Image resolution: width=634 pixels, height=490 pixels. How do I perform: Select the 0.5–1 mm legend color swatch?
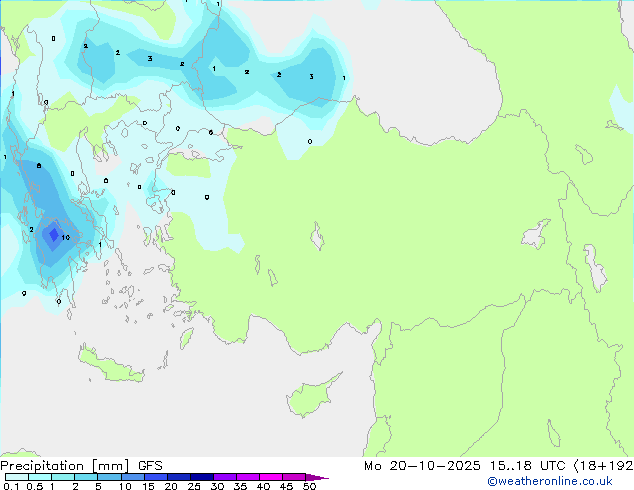(40, 477)
